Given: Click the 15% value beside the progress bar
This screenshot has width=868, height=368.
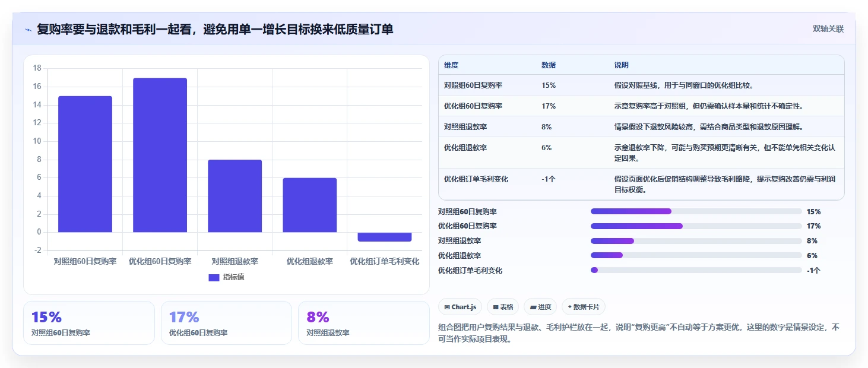Looking at the screenshot, I should point(814,211).
